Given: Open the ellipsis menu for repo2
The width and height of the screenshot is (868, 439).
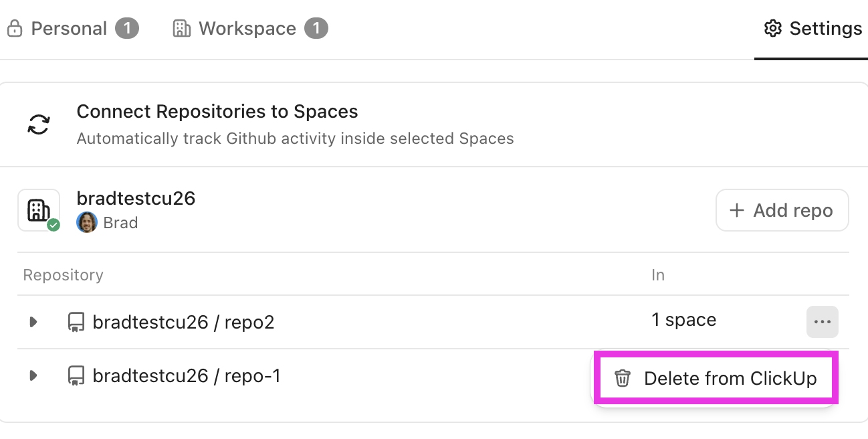Looking at the screenshot, I should pyautogui.click(x=822, y=322).
